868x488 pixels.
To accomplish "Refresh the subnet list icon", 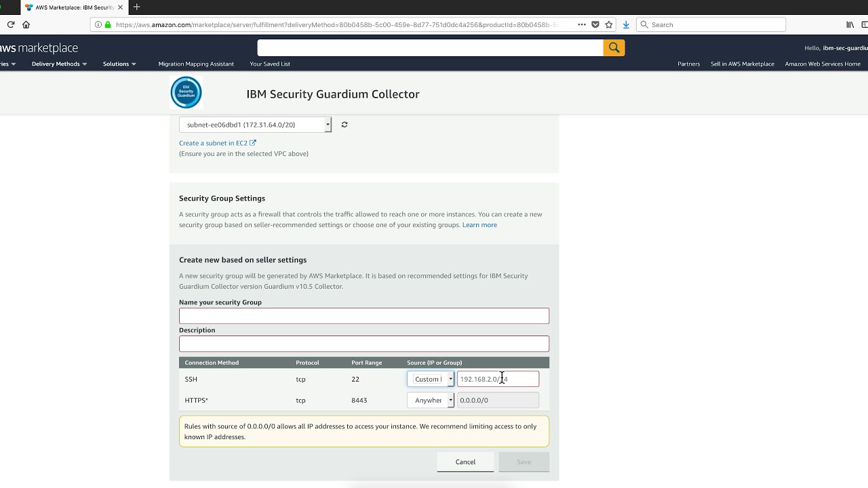I will [344, 125].
